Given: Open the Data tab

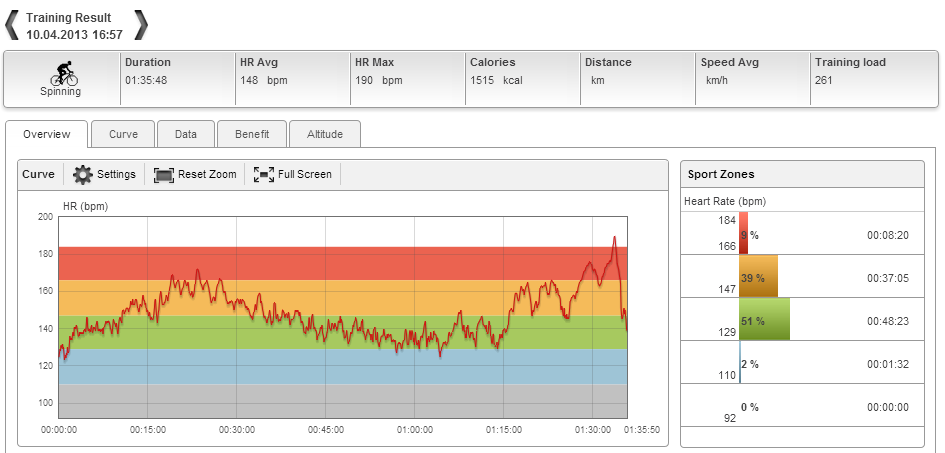Looking at the screenshot, I should [185, 134].
